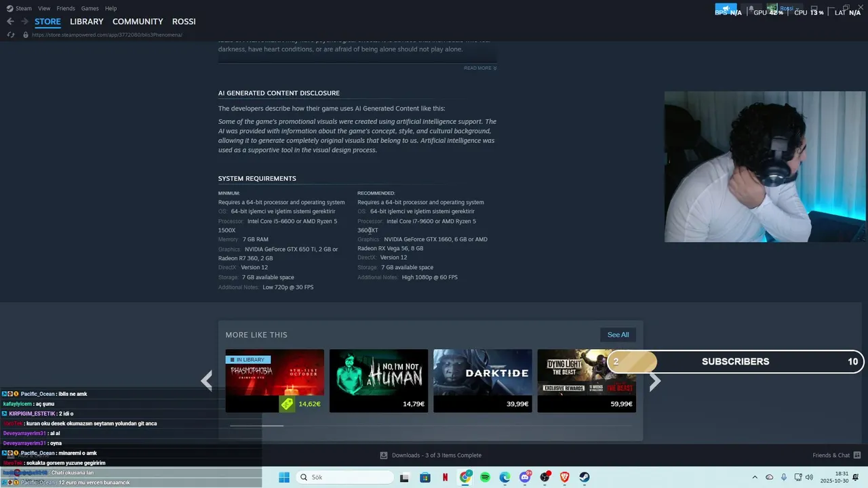Open the Games menu
Viewport: 868px width, 488px height.
pyautogui.click(x=90, y=8)
